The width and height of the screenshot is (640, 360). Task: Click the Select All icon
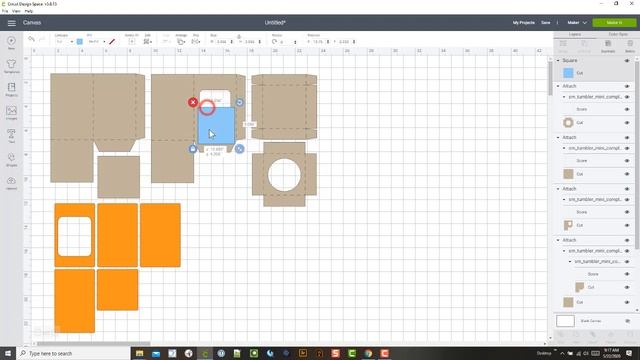pos(132,41)
